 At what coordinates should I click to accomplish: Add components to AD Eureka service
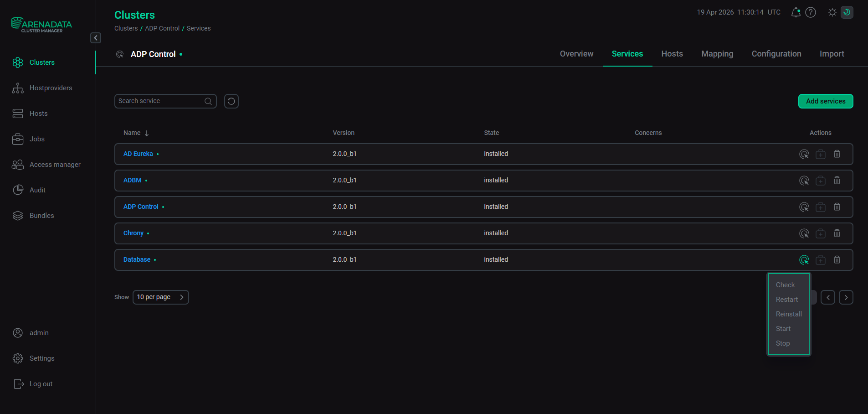click(821, 154)
